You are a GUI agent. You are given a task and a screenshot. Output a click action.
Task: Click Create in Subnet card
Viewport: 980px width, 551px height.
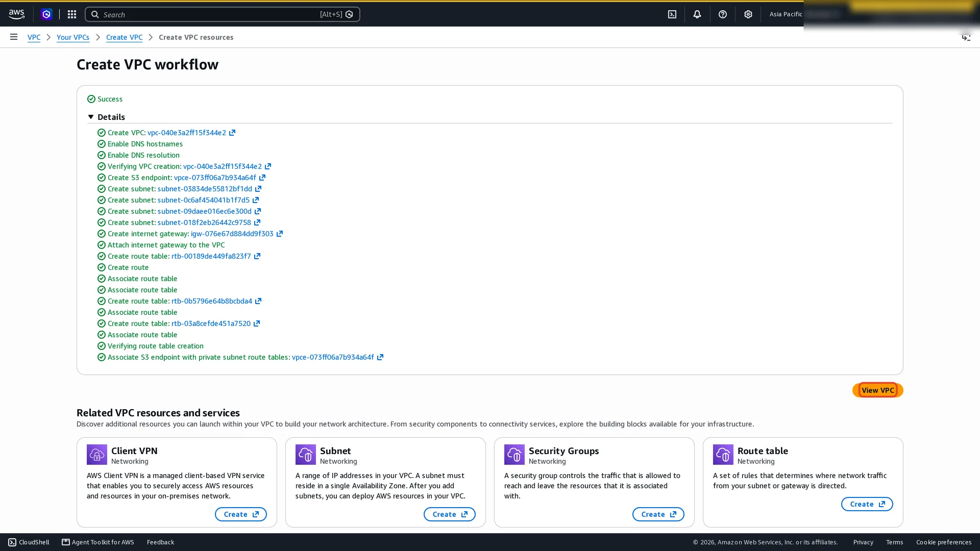pyautogui.click(x=450, y=514)
